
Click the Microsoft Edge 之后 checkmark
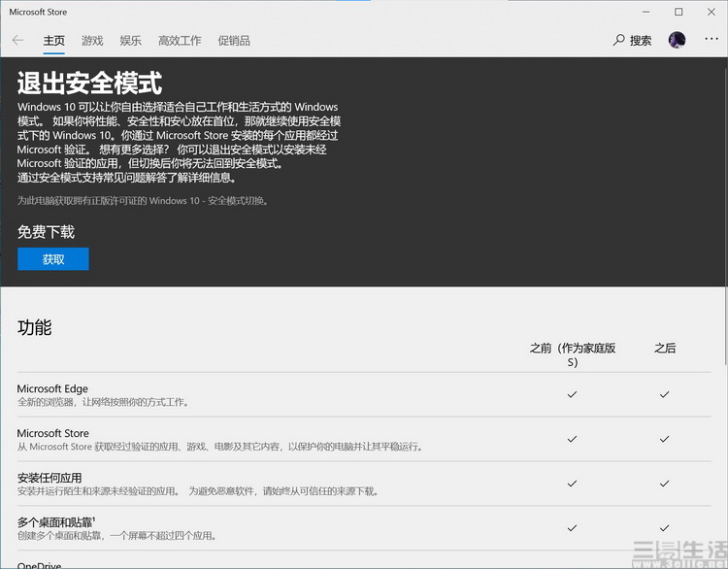click(664, 394)
